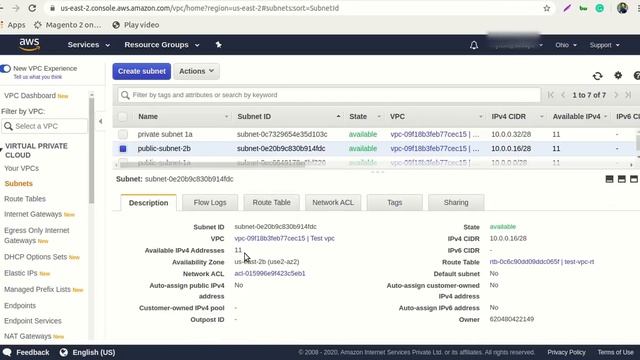The image size is (640, 360).
Task: Open the Actions dropdown button
Action: pos(197,71)
